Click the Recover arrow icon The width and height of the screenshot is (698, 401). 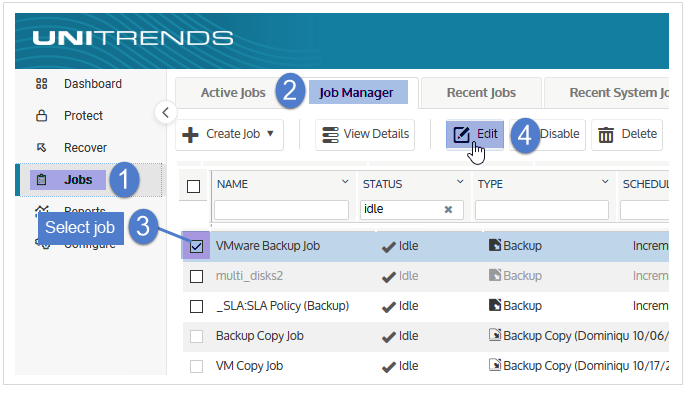[x=41, y=147]
